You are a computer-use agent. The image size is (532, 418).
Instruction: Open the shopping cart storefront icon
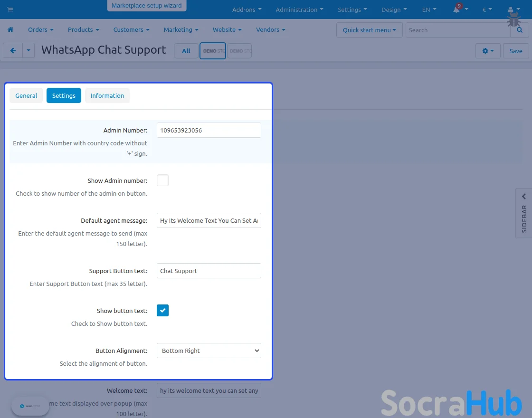pos(10,9)
